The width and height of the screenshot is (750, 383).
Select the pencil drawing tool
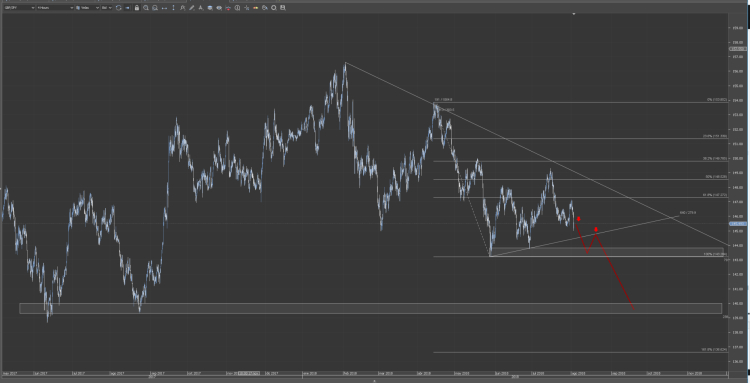click(x=191, y=8)
